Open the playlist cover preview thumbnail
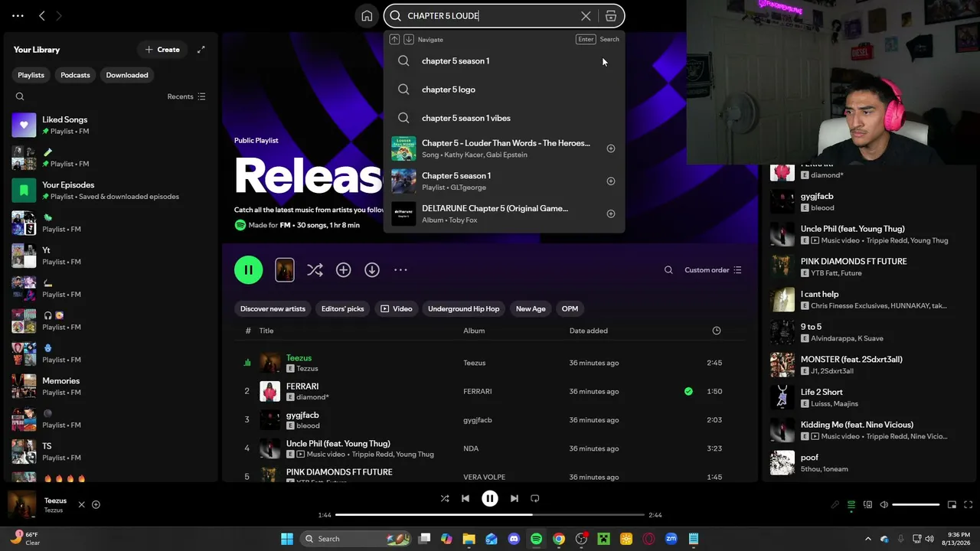The height and width of the screenshot is (551, 980). 285,269
